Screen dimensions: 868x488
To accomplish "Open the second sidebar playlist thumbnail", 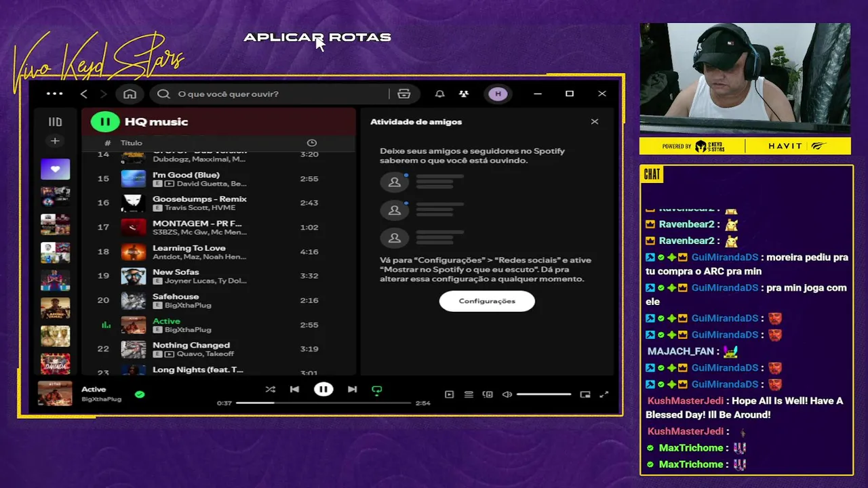I will coord(55,197).
